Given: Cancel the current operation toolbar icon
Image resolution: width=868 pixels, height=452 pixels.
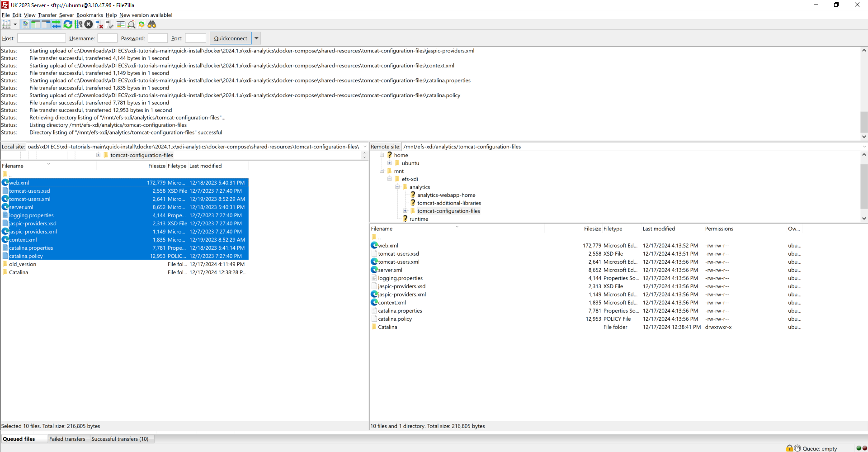Looking at the screenshot, I should pos(89,24).
